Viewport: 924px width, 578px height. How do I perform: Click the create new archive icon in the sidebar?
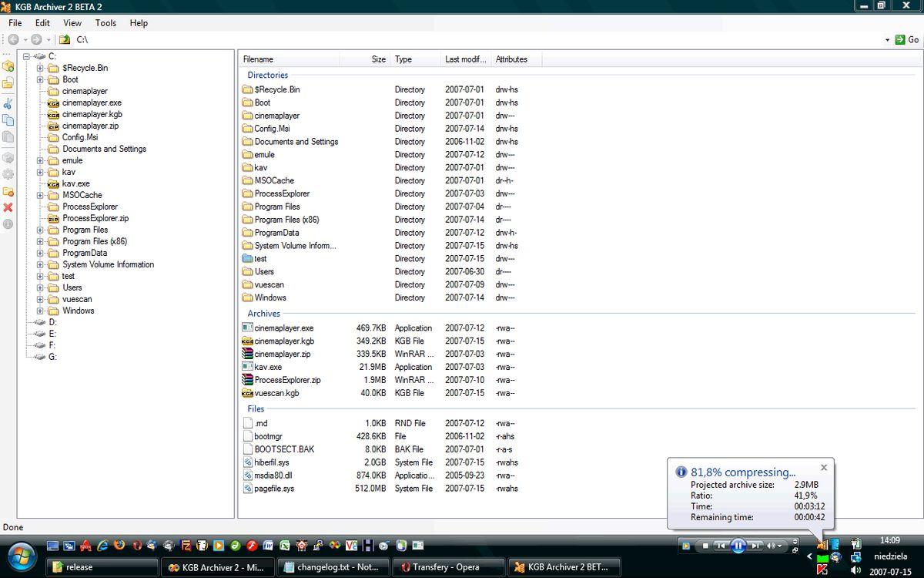(8, 66)
